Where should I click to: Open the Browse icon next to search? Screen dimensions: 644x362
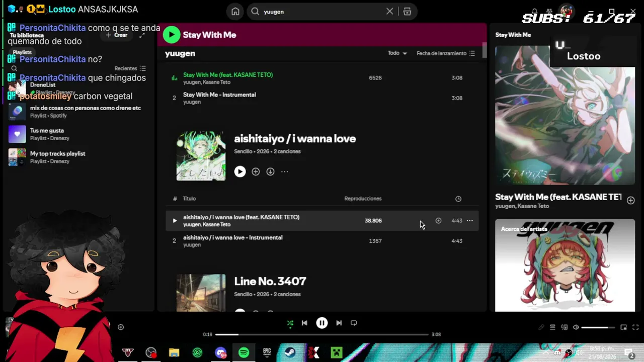407,12
